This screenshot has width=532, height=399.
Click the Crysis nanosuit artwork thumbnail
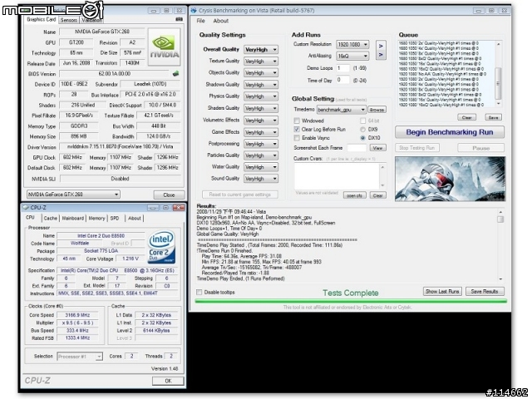450,179
